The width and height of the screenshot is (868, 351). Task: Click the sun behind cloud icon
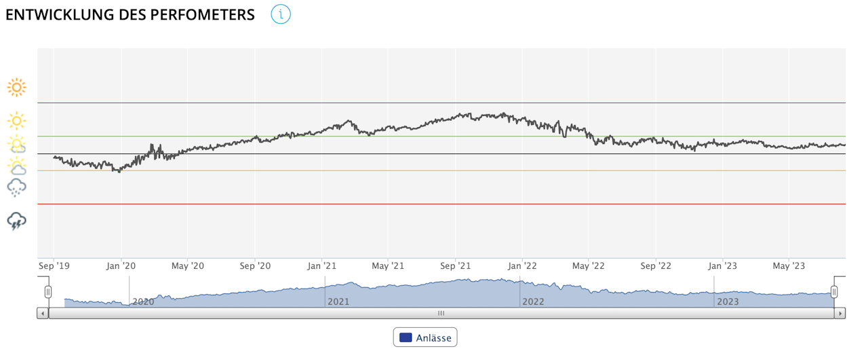pos(17,165)
